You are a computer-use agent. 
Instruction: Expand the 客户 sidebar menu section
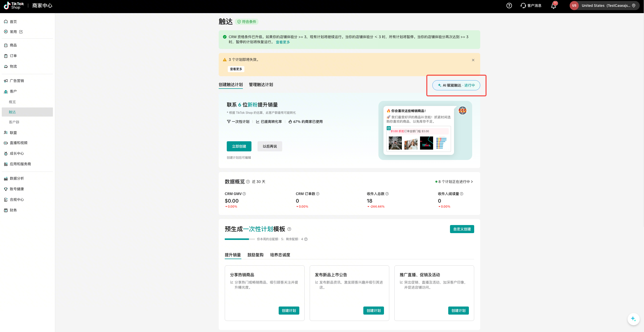point(13,91)
